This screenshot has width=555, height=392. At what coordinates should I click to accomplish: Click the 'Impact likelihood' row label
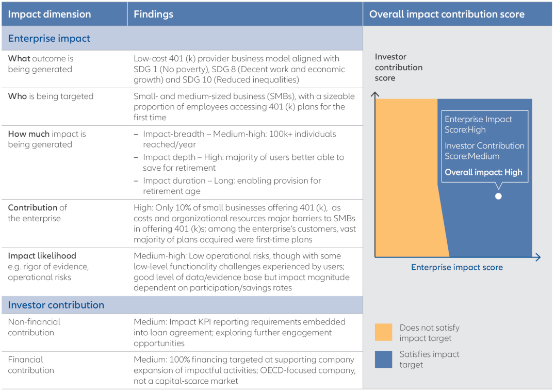point(42,256)
